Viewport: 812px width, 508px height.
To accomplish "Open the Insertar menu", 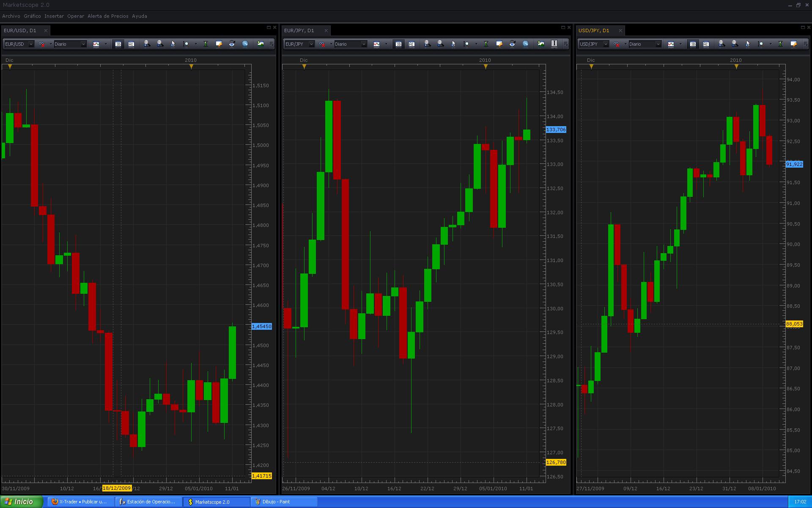I will click(54, 16).
